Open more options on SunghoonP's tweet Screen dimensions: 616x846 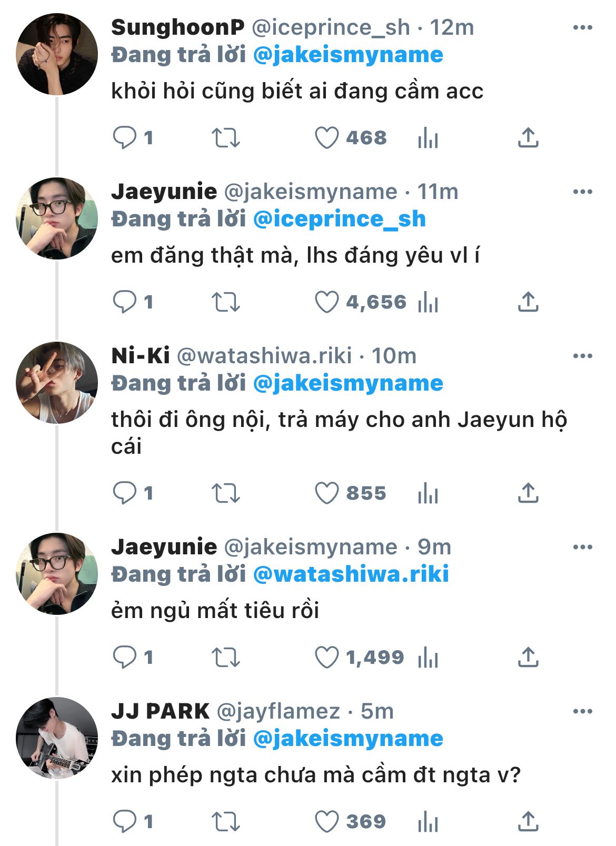[583, 28]
